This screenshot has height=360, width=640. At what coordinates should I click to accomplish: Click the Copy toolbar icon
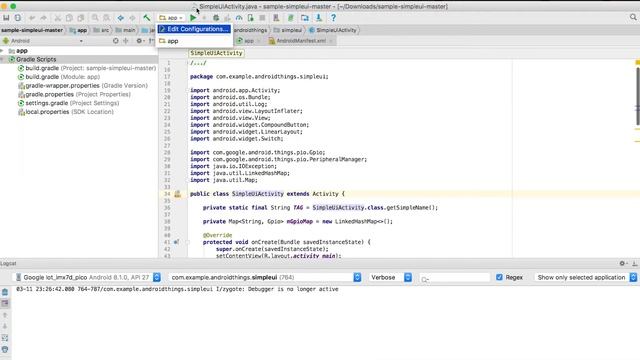pyautogui.click(x=69, y=18)
